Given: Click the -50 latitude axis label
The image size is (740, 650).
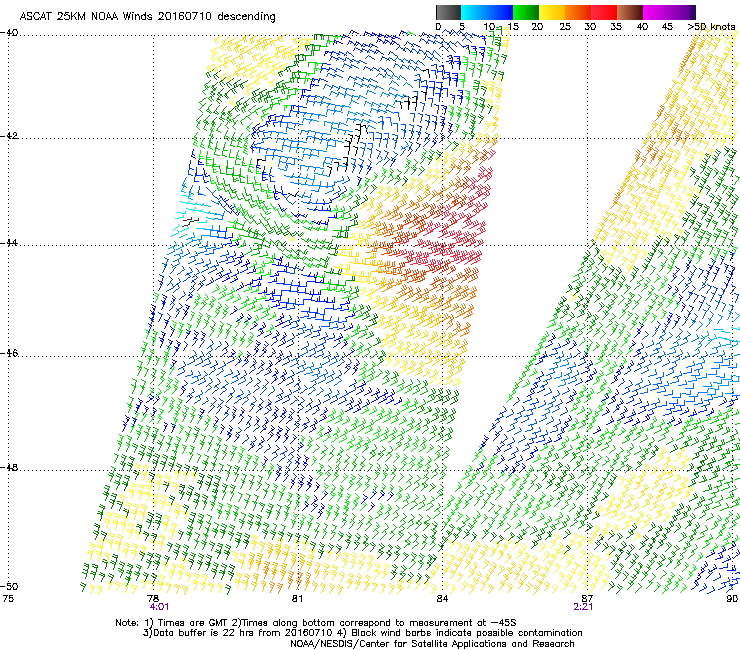Looking at the screenshot, I should [9, 586].
